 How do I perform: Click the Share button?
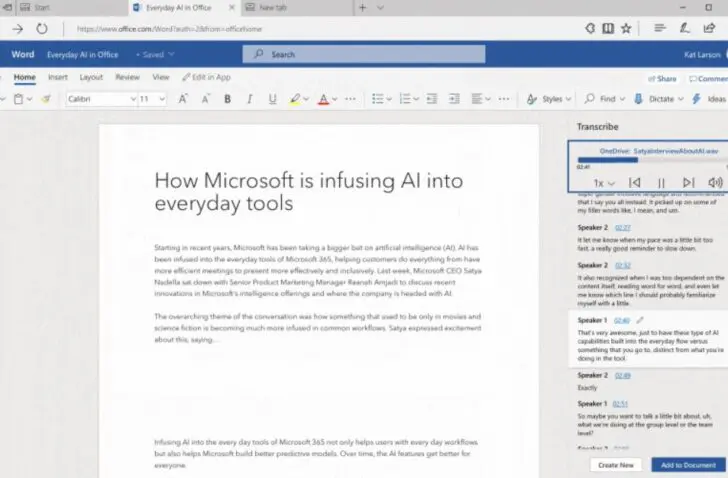[662, 79]
